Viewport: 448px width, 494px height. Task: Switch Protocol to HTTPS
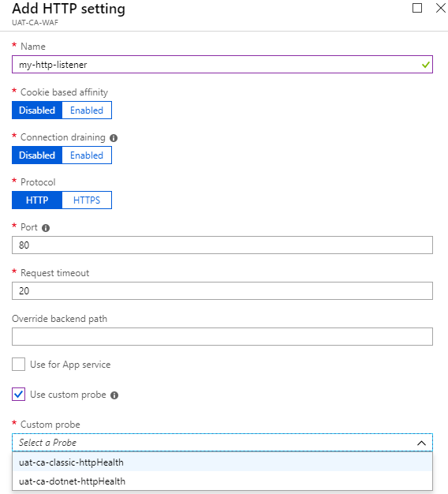point(87,200)
